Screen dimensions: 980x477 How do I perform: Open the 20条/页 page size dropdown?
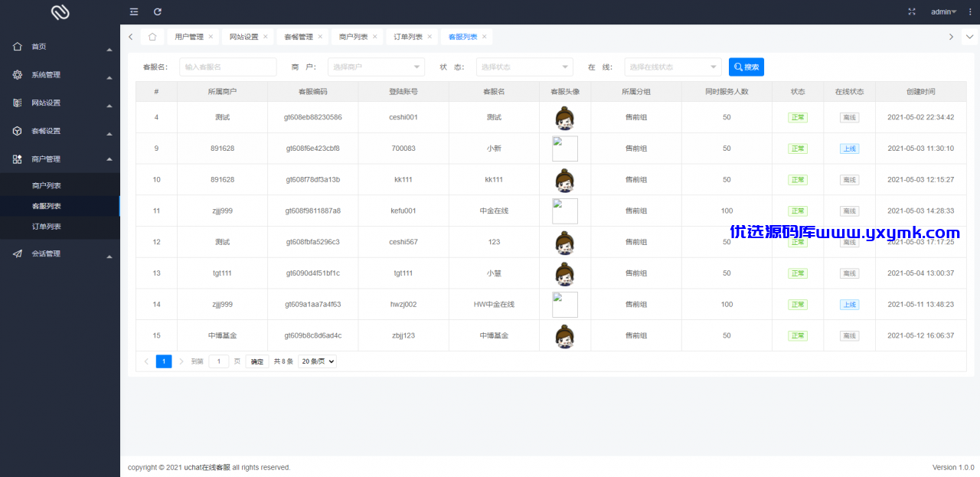point(317,361)
